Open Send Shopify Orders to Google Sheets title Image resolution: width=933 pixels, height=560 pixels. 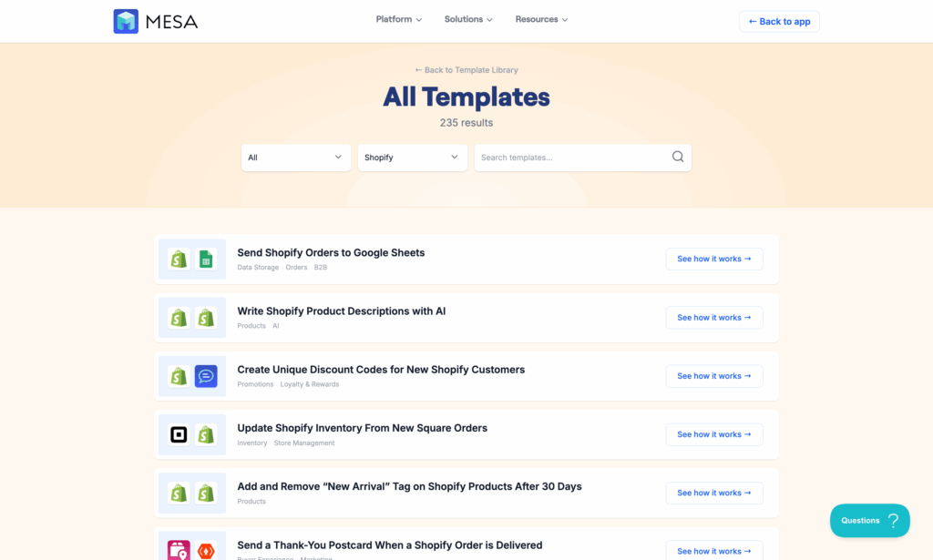(x=331, y=252)
